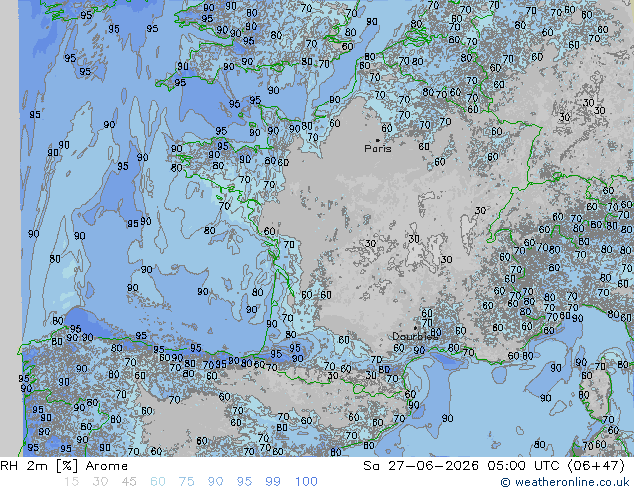This screenshot has width=634, height=490.
Task: Click legend value 75 in color scale
Action: coord(186,482)
